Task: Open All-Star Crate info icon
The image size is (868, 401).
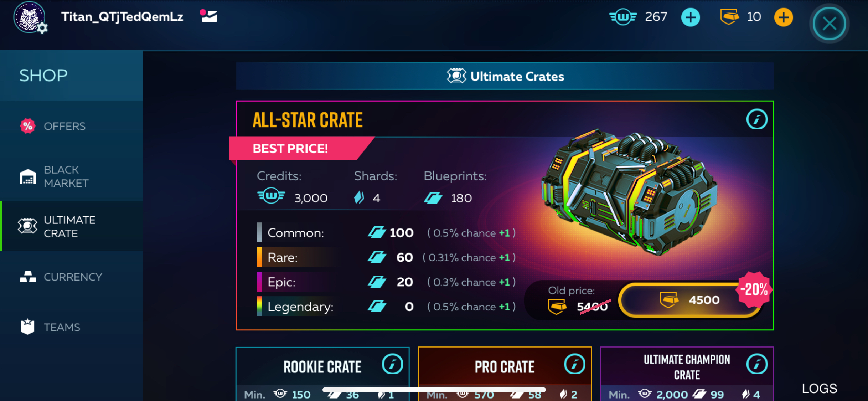Action: 756,119
